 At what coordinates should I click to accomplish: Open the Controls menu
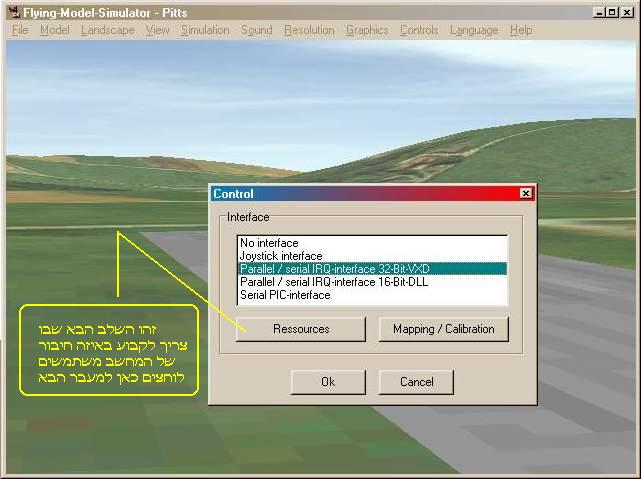click(419, 30)
